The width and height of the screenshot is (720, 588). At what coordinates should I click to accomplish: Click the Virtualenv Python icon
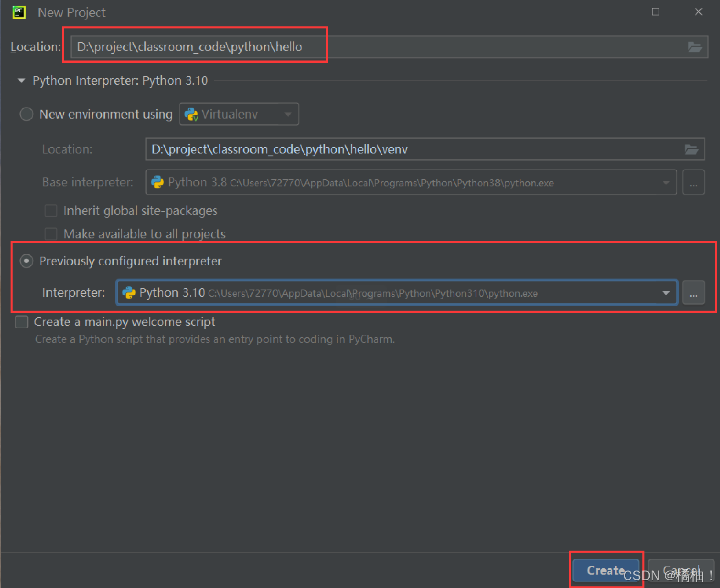(x=191, y=115)
